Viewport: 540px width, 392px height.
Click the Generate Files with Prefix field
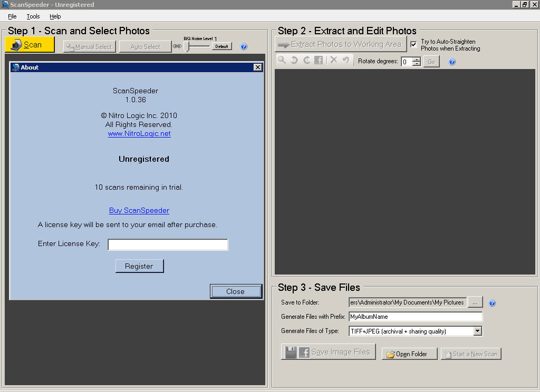[416, 317]
